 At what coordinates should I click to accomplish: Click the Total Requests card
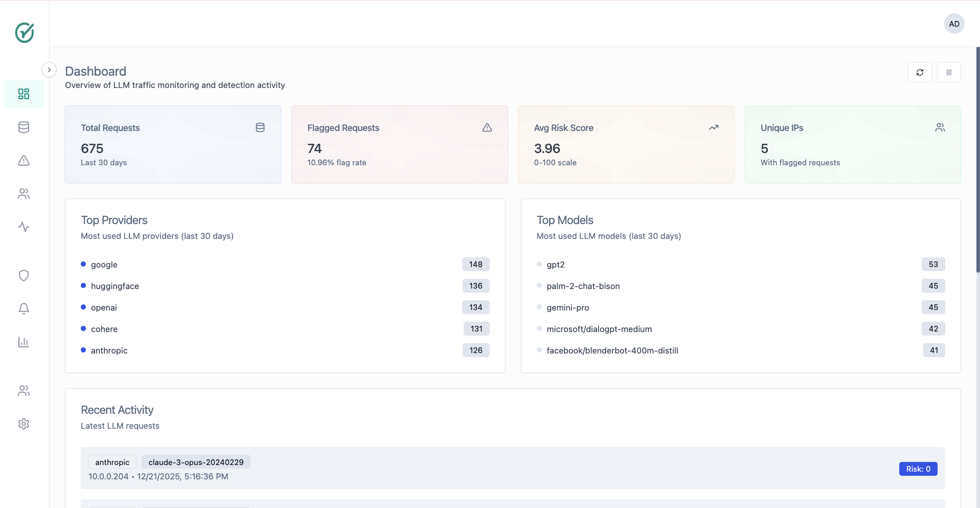173,144
